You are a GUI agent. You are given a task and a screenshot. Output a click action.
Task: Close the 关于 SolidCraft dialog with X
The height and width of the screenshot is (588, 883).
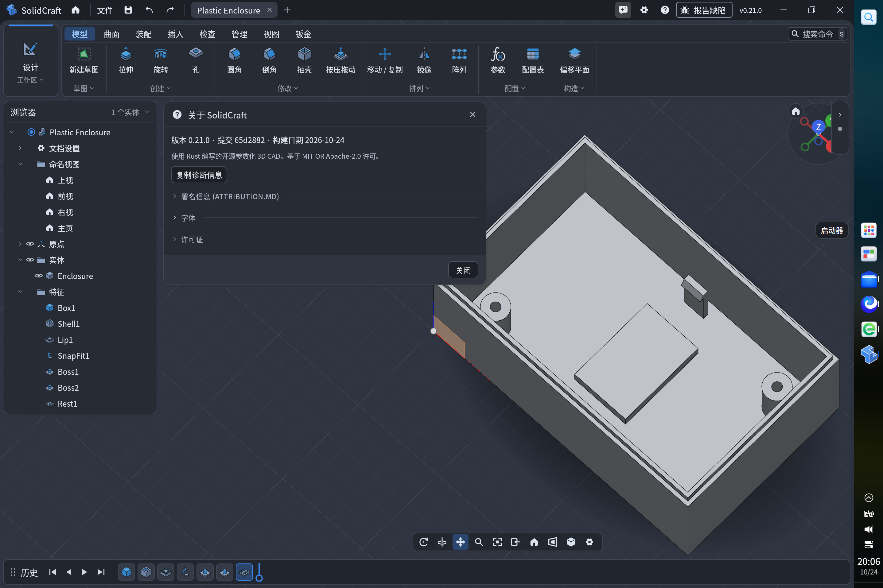tap(473, 114)
